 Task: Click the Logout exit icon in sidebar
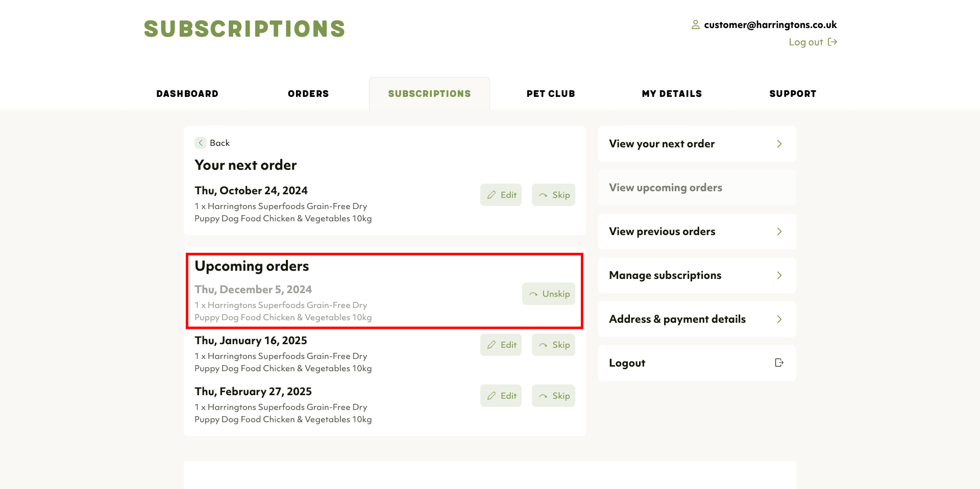point(779,363)
